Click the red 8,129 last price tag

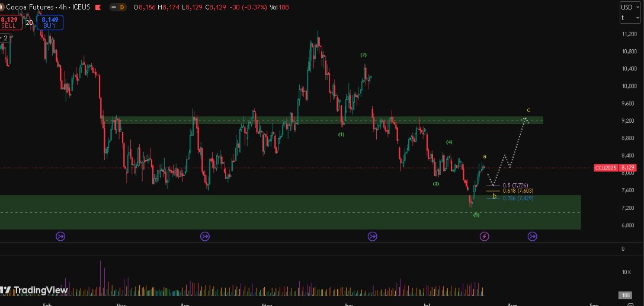[628, 168]
